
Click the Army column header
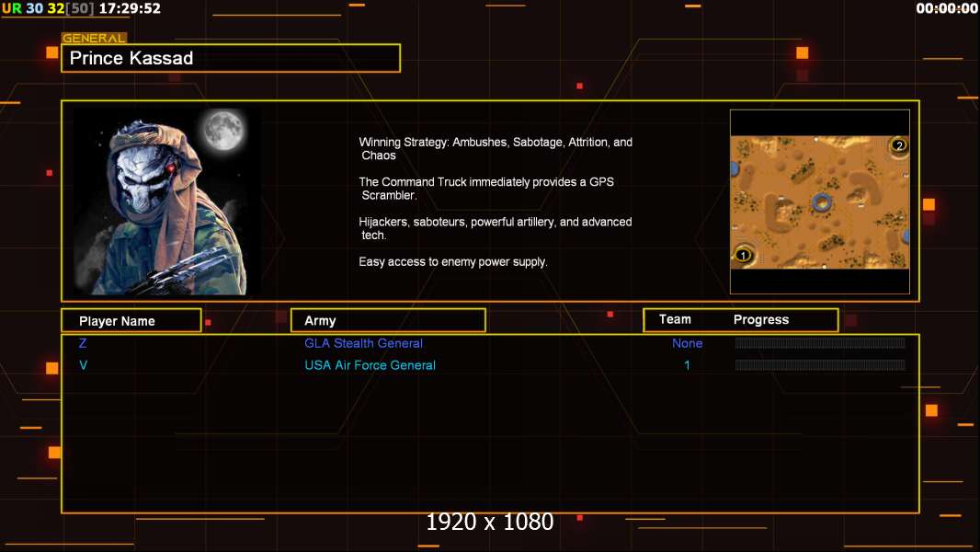pyautogui.click(x=388, y=321)
